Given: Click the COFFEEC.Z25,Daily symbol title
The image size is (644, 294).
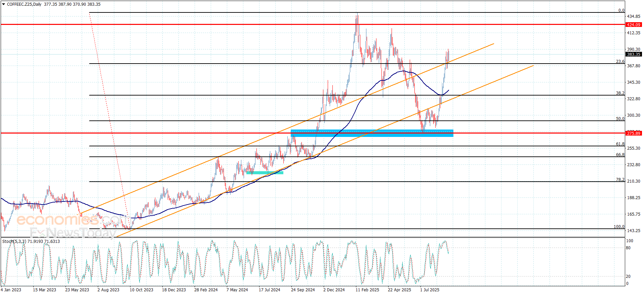Looking at the screenshot, I should [x=24, y=4].
